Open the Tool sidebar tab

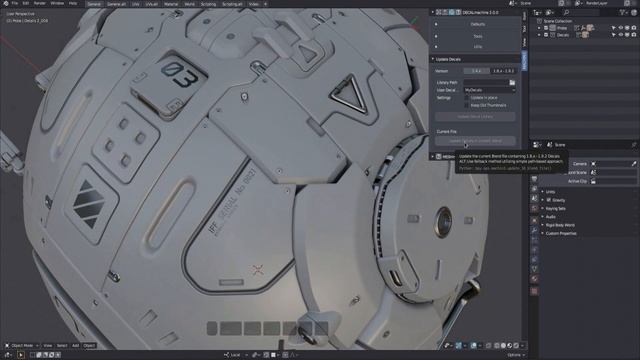click(x=525, y=29)
